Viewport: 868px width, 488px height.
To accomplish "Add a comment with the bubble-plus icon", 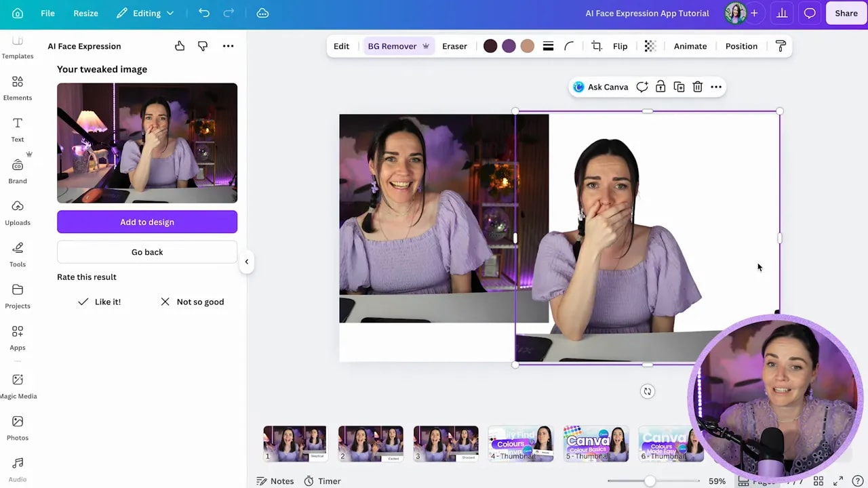I will point(642,87).
